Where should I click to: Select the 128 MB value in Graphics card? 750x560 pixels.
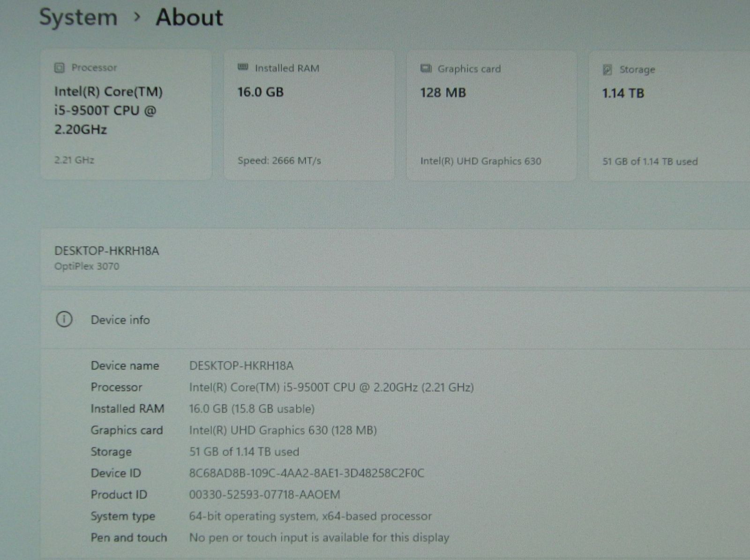pos(443,92)
